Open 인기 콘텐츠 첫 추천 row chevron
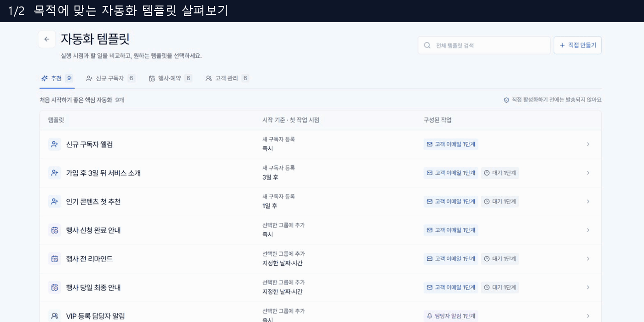The height and width of the screenshot is (322, 644). point(588,201)
